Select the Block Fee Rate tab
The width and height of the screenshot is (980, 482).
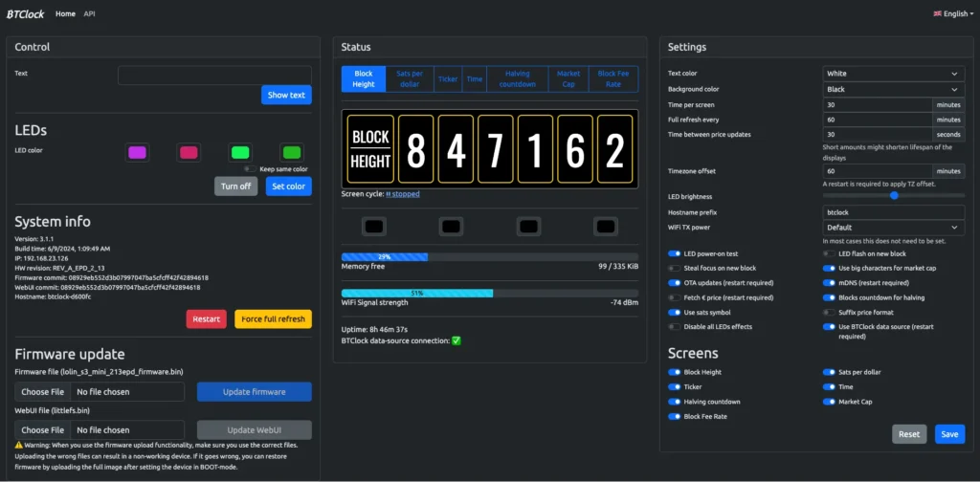[613, 79]
